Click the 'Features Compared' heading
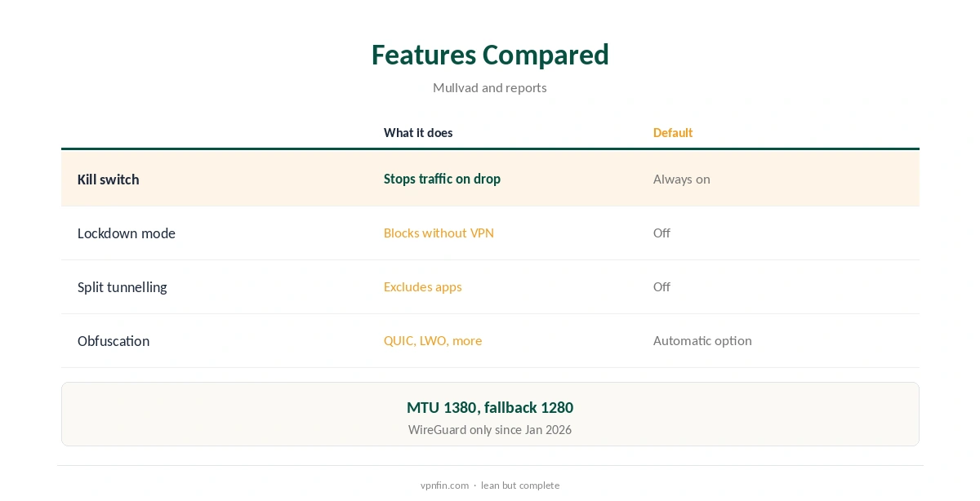 click(490, 55)
